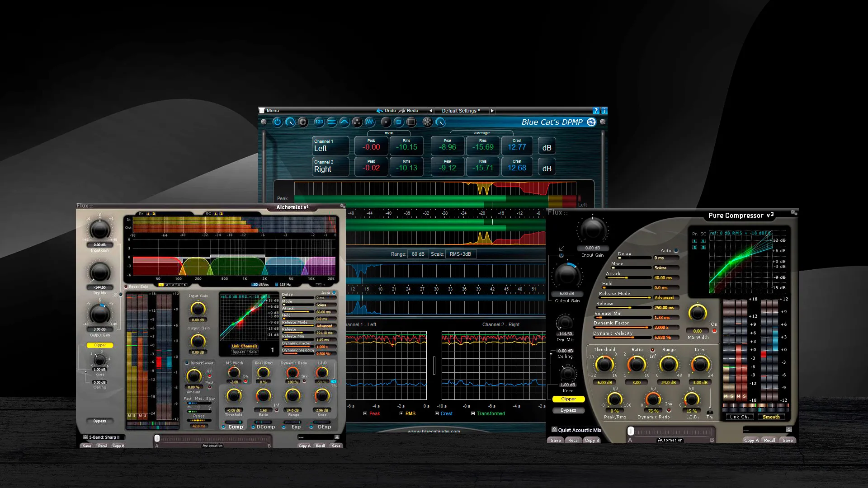Toggle Ratio Inf LED in Pure Compressor
Viewport: 868px width, 488px height.
[x=652, y=350]
